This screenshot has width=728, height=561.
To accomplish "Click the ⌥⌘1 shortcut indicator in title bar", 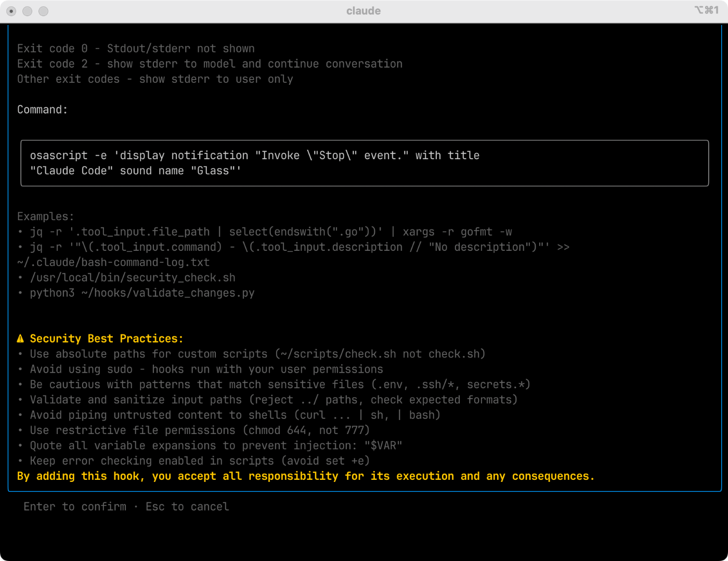I will pos(707,10).
